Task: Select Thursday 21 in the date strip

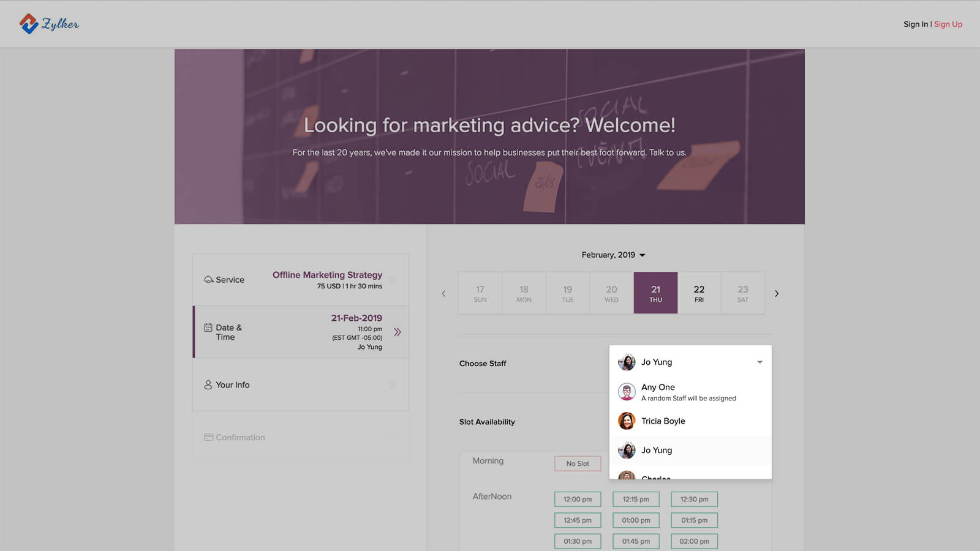Action: (655, 293)
